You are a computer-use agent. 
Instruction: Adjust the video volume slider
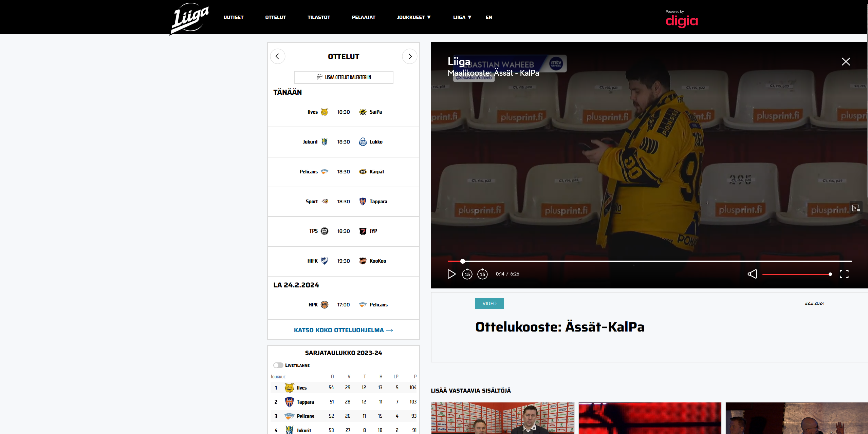tap(796, 274)
